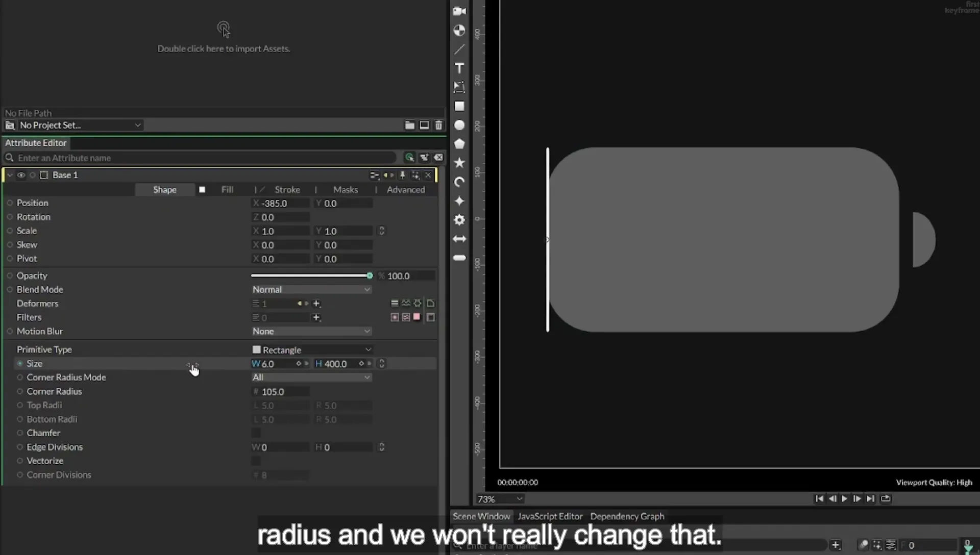The height and width of the screenshot is (555, 980).
Task: Select the Cog shape tool
Action: 459,219
